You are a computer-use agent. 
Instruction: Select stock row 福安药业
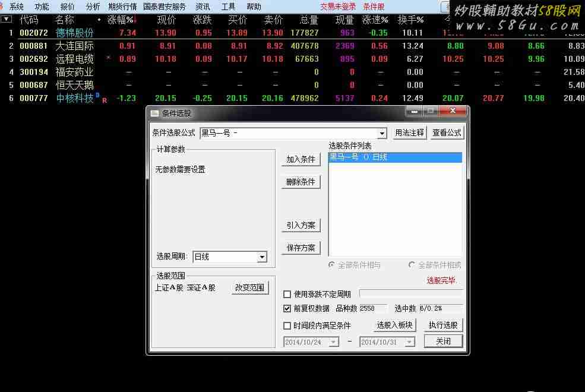click(x=292, y=72)
